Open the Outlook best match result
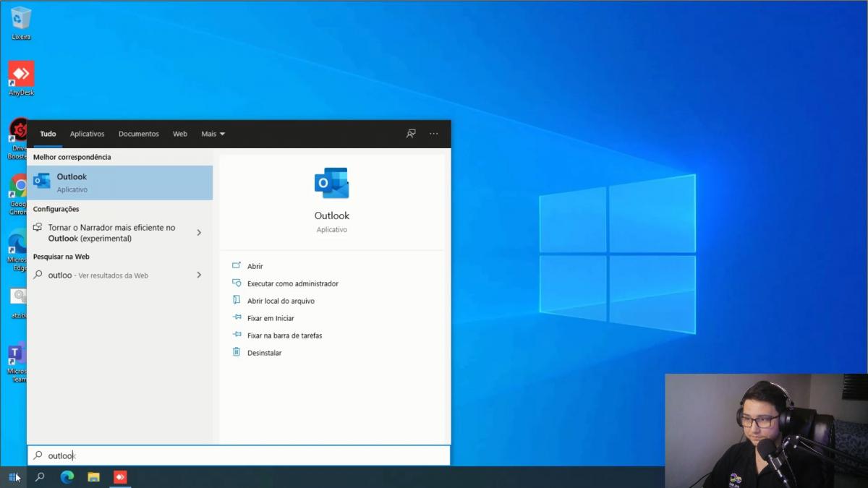This screenshot has height=488, width=868. (x=120, y=182)
